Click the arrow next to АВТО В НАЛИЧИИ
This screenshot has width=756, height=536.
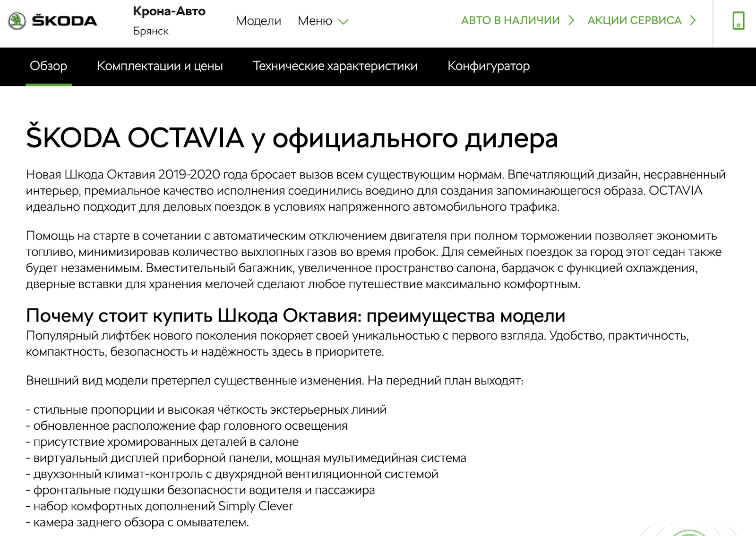pyautogui.click(x=571, y=20)
